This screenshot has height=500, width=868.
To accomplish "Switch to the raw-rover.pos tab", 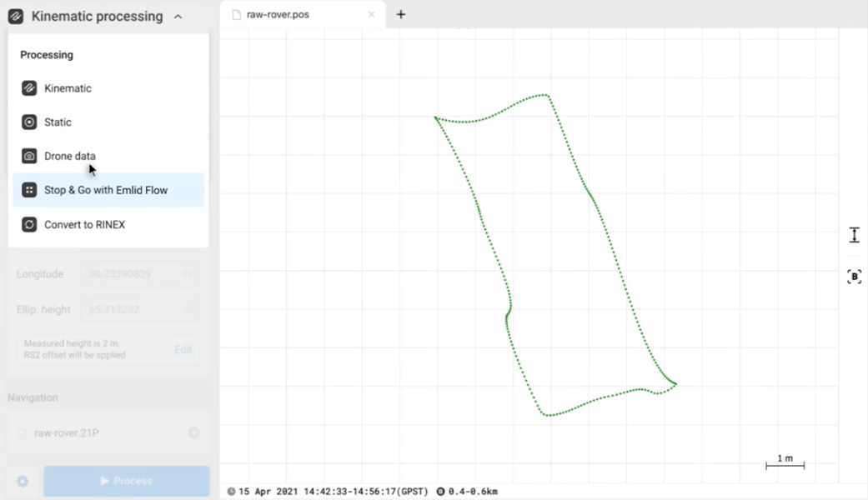I will click(283, 14).
